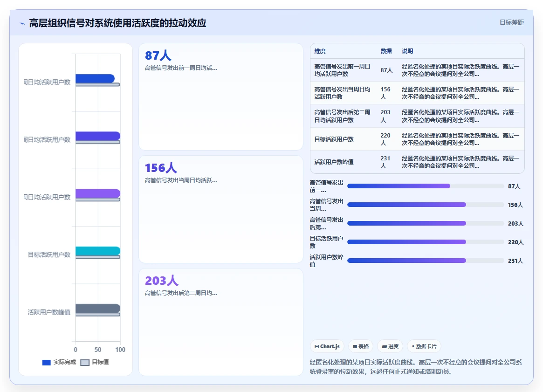Image resolution: width=543 pixels, height=392 pixels.
Task: Click the 活跃用户数峰值 progress bar
Action: click(426, 261)
